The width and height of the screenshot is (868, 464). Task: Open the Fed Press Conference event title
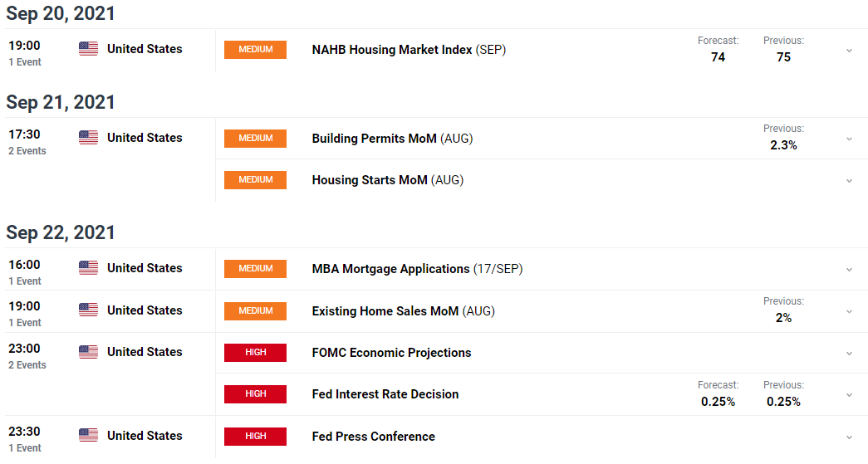374,437
